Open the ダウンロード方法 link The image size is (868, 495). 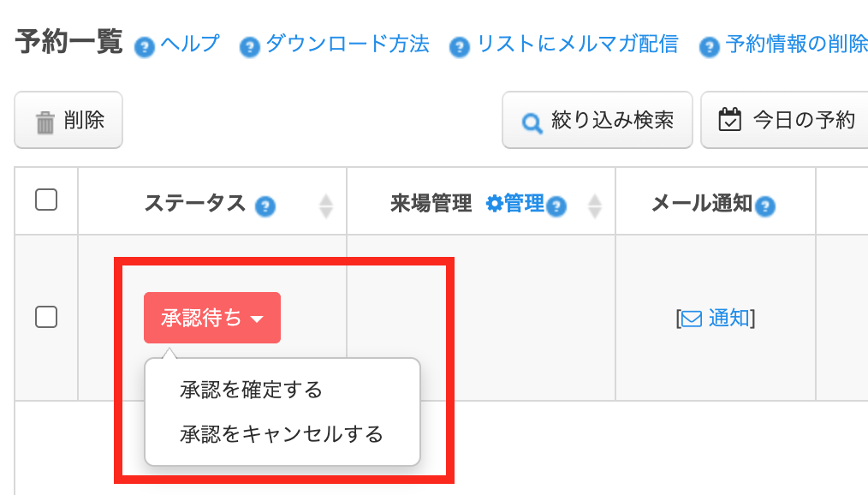pyautogui.click(x=347, y=44)
